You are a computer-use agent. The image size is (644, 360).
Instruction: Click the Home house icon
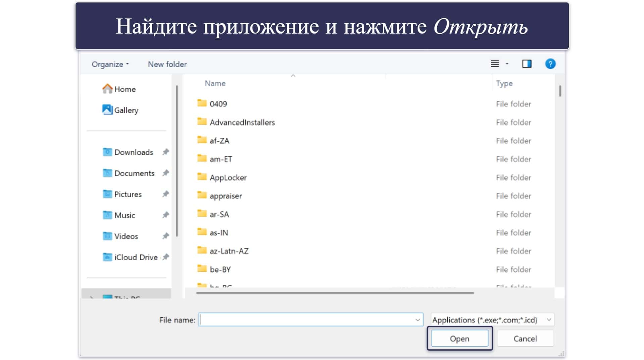pyautogui.click(x=107, y=89)
